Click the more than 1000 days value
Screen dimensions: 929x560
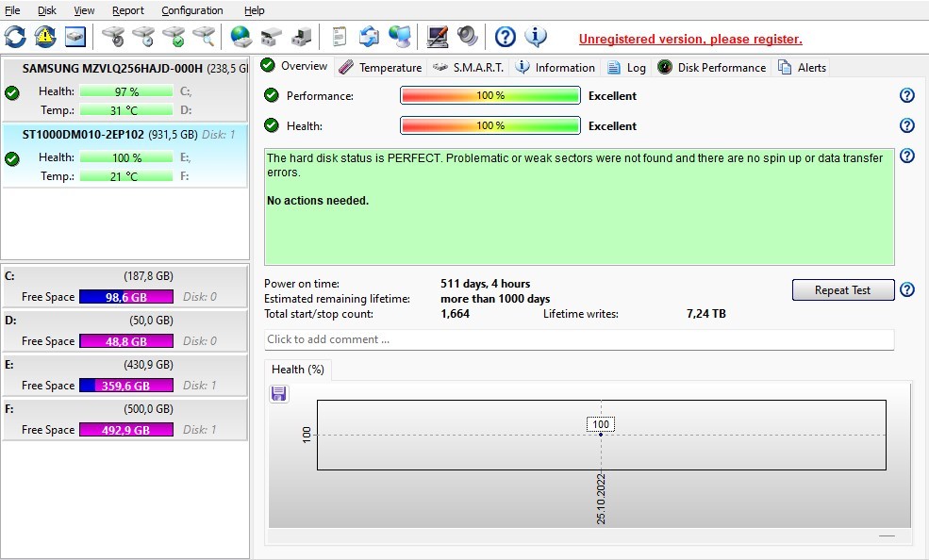pos(495,299)
